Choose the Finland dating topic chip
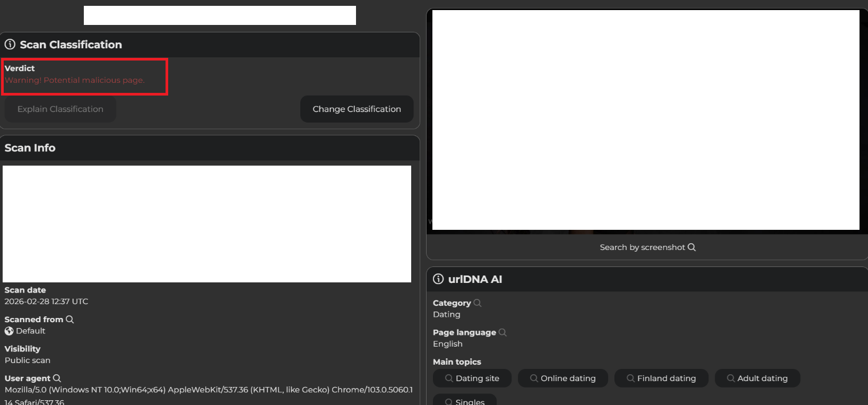Image resolution: width=868 pixels, height=405 pixels. pyautogui.click(x=661, y=378)
